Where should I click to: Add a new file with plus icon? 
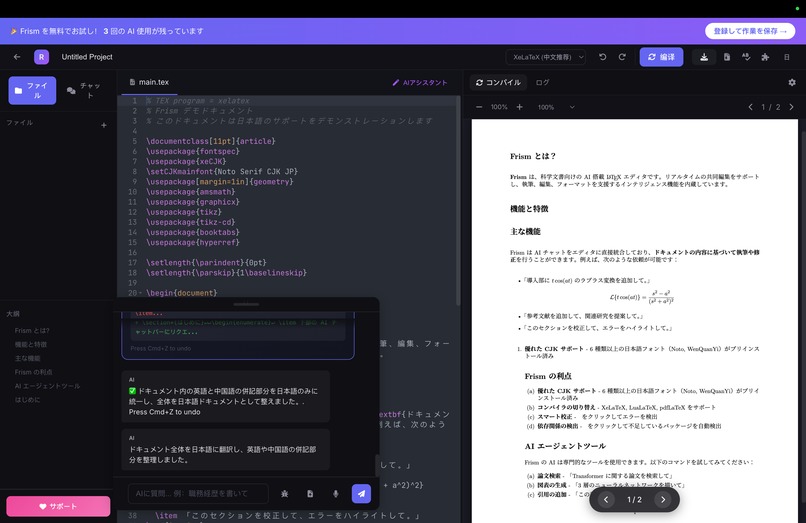coord(104,125)
